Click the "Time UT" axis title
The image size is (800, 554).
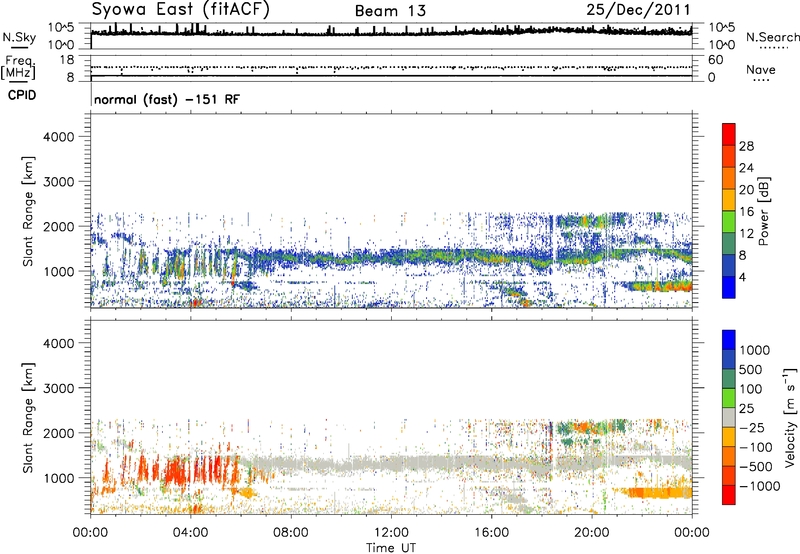(x=391, y=548)
